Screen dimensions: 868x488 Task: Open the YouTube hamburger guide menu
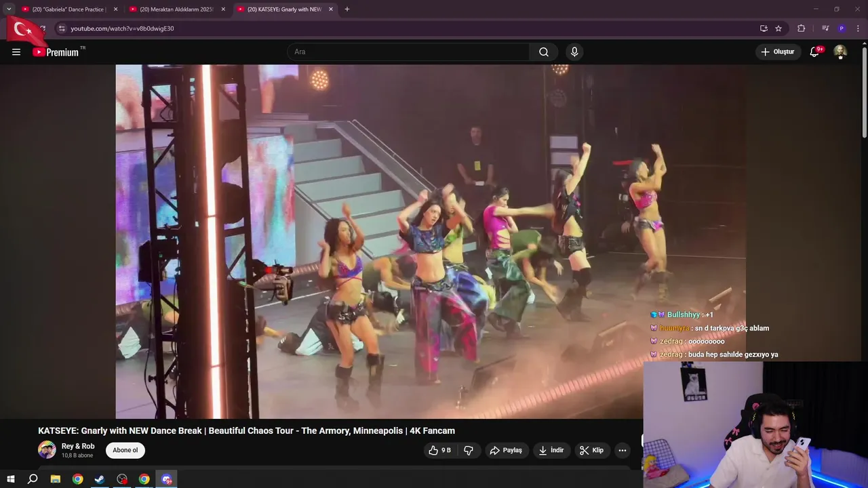(16, 52)
